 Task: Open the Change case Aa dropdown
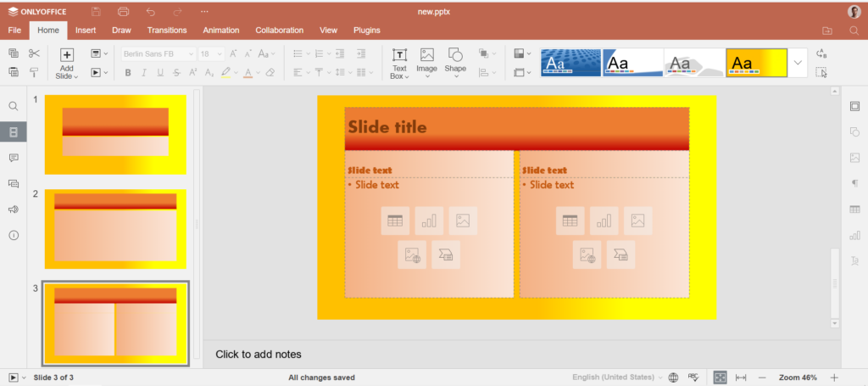[267, 53]
